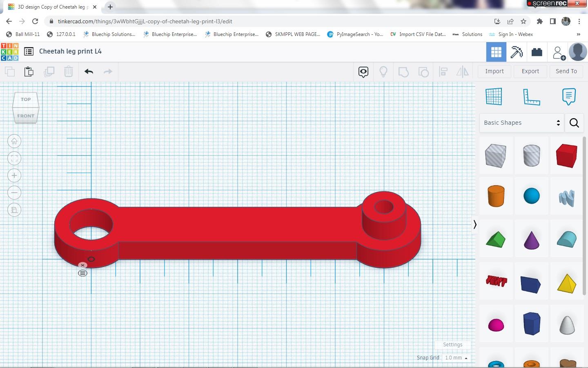Click the Export button
This screenshot has width=588, height=368.
pyautogui.click(x=530, y=72)
